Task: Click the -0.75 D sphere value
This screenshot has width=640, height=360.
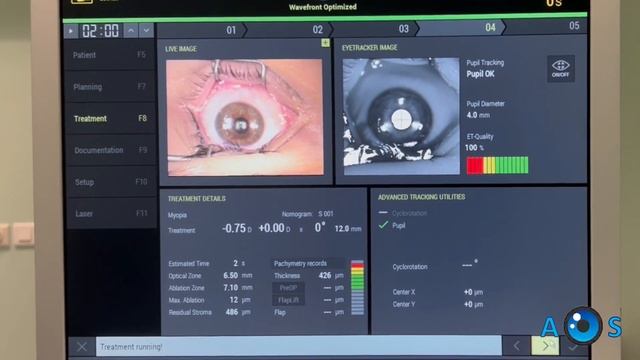Action: point(237,228)
